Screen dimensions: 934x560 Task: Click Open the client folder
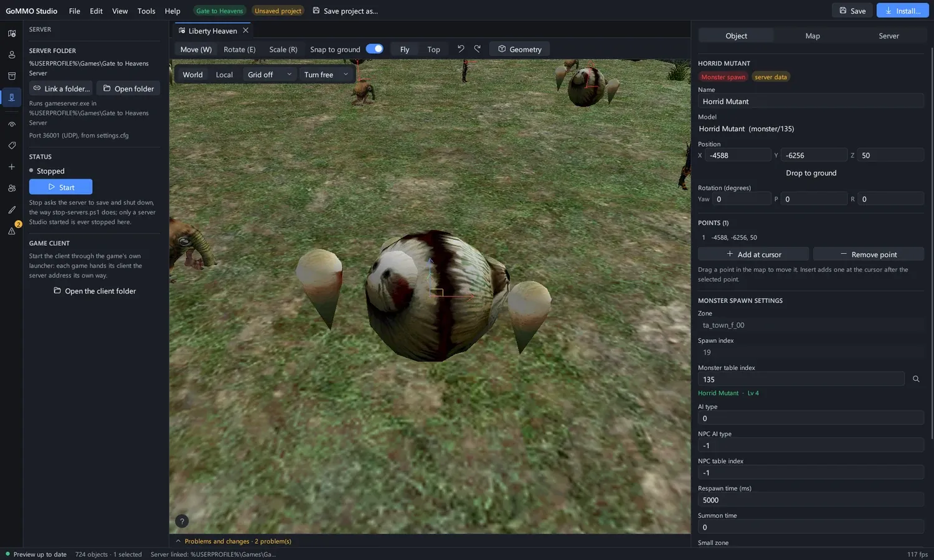pyautogui.click(x=95, y=291)
